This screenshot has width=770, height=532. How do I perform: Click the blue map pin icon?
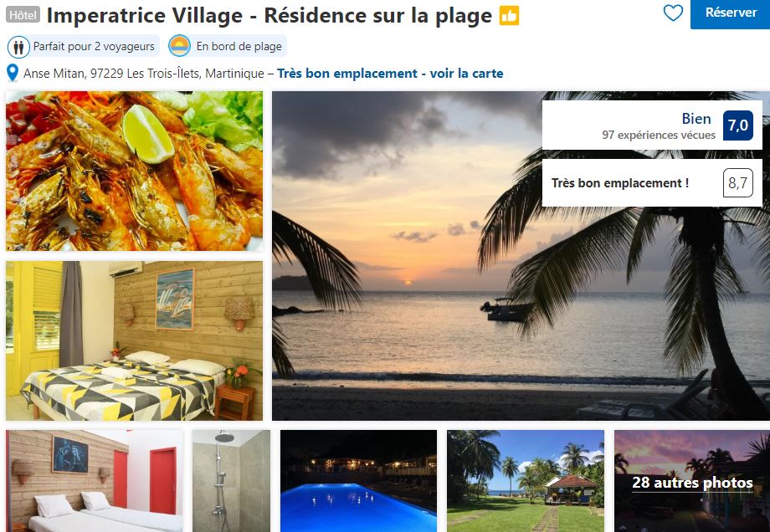pyautogui.click(x=13, y=73)
